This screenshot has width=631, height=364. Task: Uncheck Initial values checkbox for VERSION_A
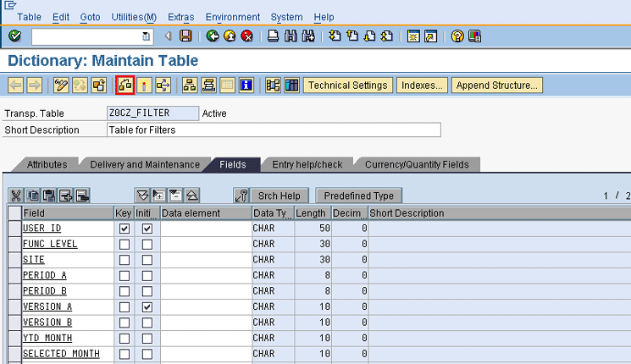pyautogui.click(x=147, y=307)
